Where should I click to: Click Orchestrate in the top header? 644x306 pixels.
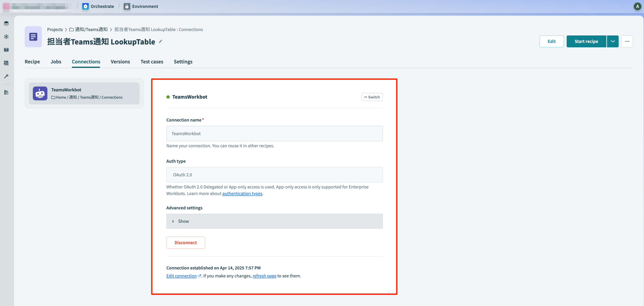tap(102, 7)
